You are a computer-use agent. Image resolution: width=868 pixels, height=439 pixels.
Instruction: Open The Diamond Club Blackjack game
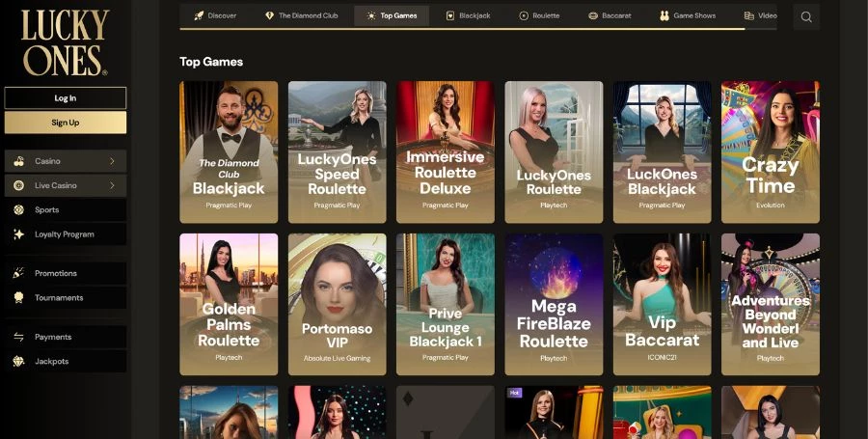point(229,152)
